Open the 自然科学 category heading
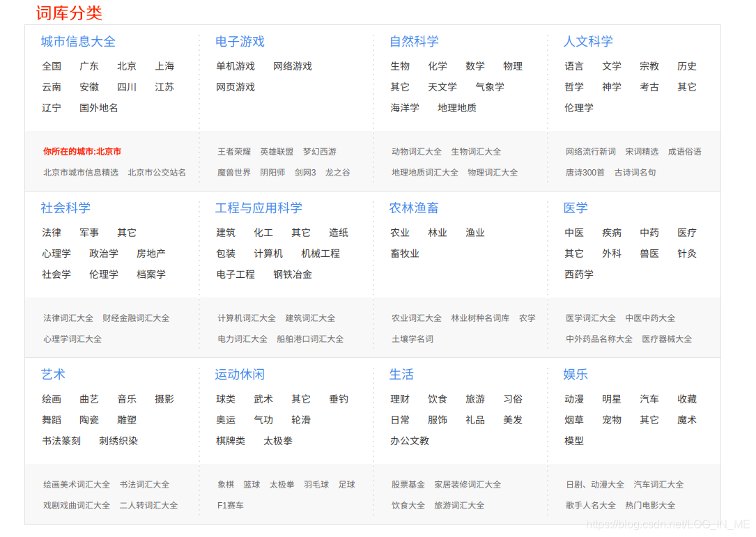The image size is (756, 537). coord(414,42)
